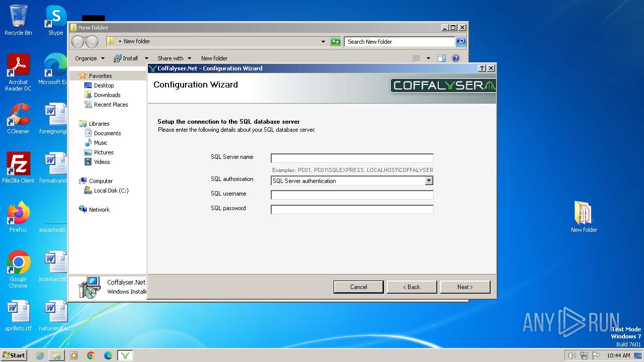Click the SQL password field
This screenshot has height=362, width=644.
(352, 210)
